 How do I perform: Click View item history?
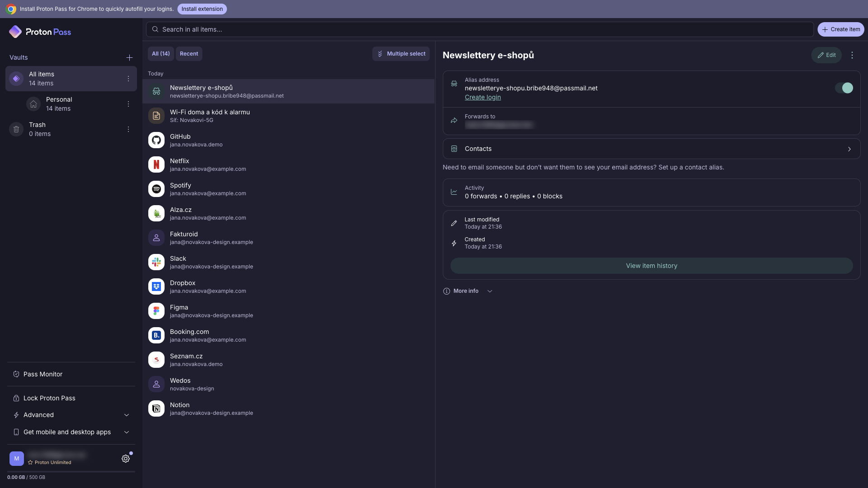pyautogui.click(x=651, y=266)
